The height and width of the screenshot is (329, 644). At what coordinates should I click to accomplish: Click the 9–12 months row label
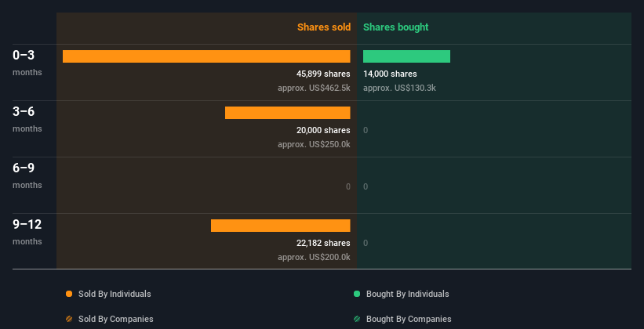27,232
